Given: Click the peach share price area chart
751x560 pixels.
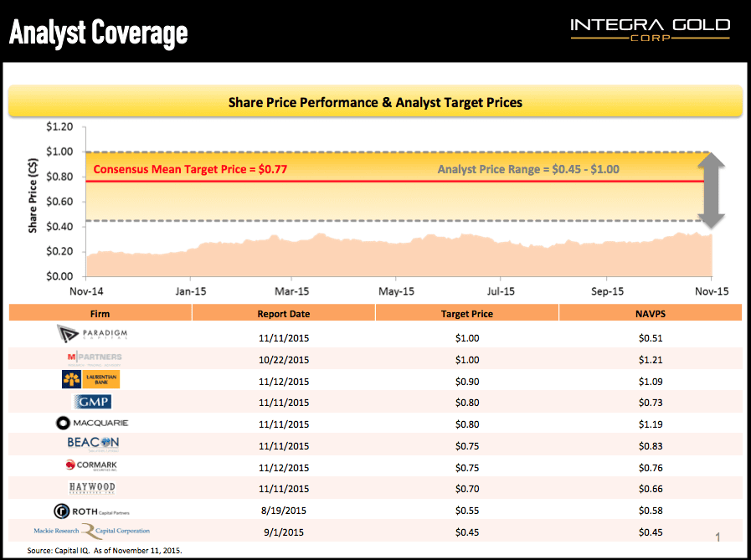Looking at the screenshot, I should [399, 256].
